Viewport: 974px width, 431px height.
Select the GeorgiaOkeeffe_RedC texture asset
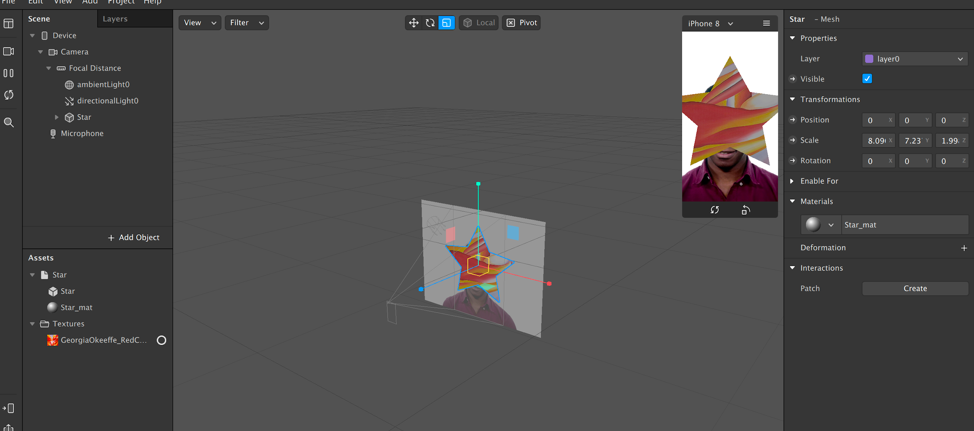pyautogui.click(x=103, y=340)
